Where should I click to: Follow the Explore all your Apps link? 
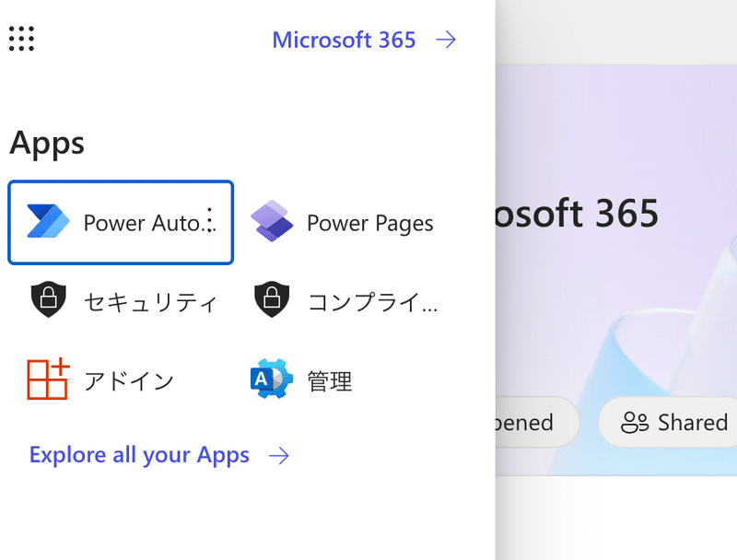(139, 455)
